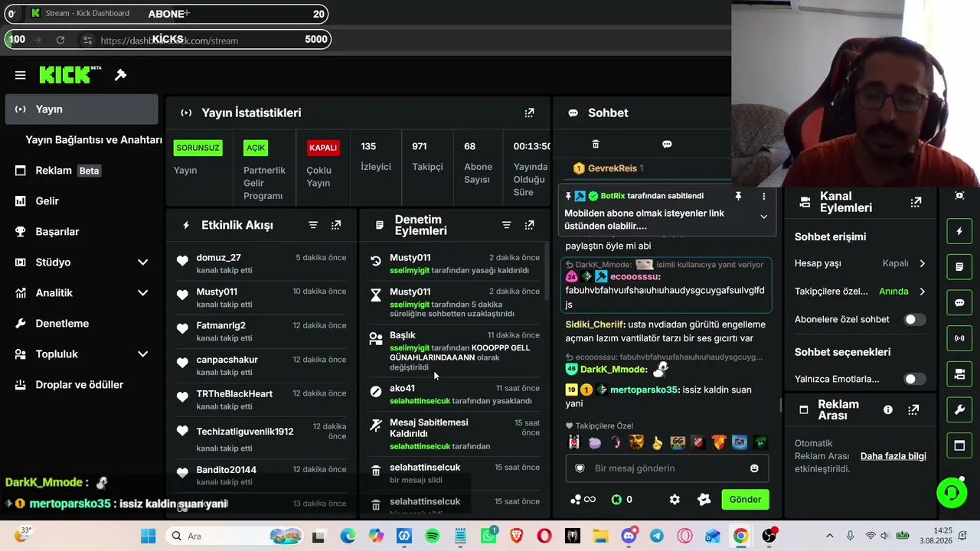Reload the page with browser refresh button
The height and width of the screenshot is (551, 980).
(60, 40)
